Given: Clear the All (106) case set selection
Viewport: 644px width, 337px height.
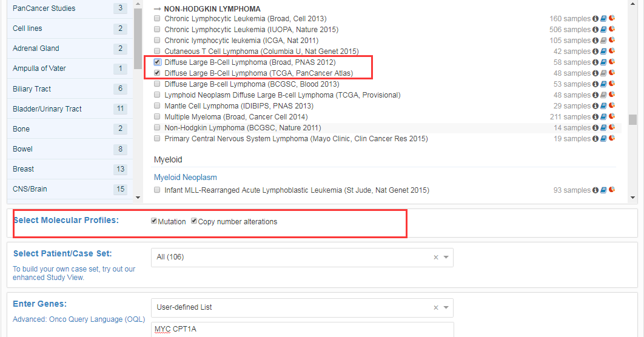Looking at the screenshot, I should click(435, 257).
